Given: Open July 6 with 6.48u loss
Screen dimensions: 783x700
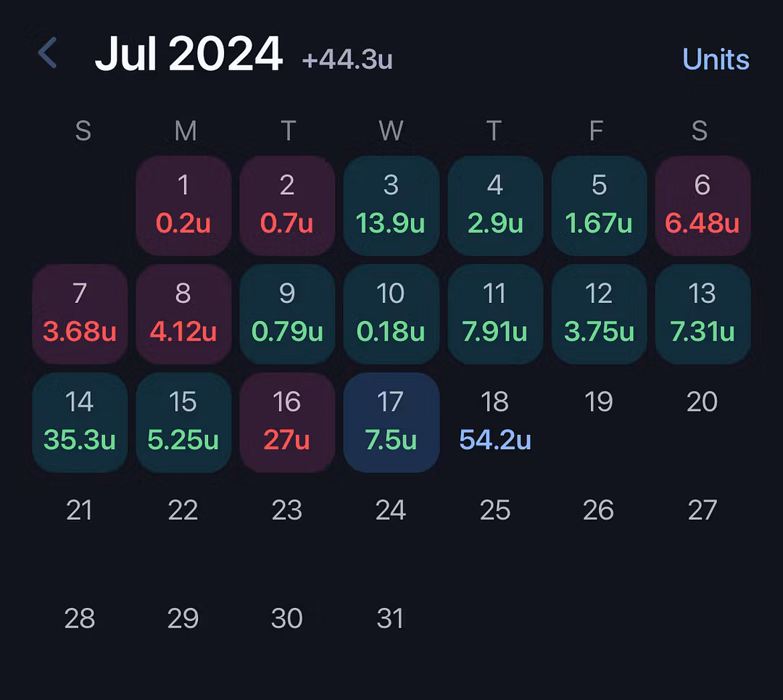Looking at the screenshot, I should (x=702, y=205).
